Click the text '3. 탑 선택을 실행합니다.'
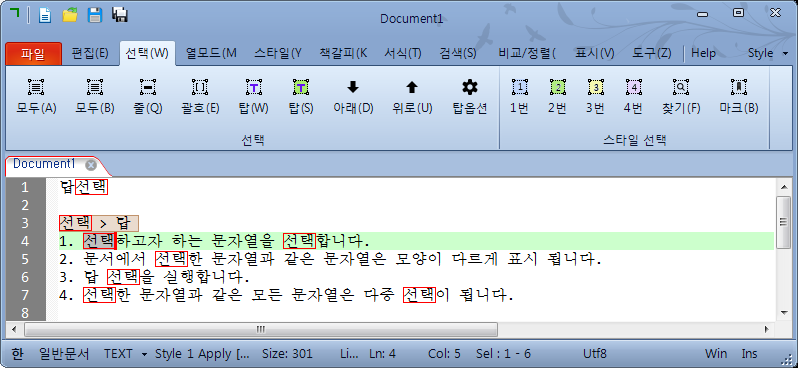 [x=154, y=277]
